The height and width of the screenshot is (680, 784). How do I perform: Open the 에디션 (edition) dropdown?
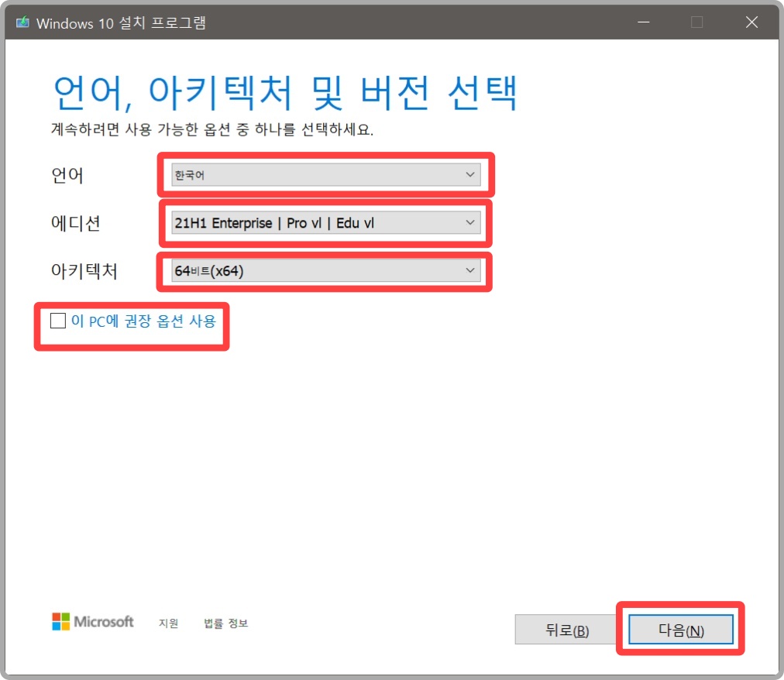325,222
